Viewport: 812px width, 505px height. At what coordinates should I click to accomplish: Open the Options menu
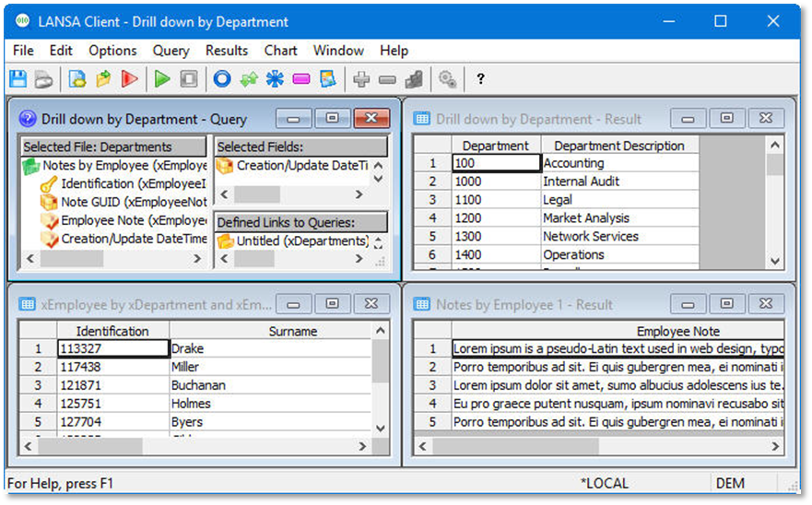[x=112, y=51]
